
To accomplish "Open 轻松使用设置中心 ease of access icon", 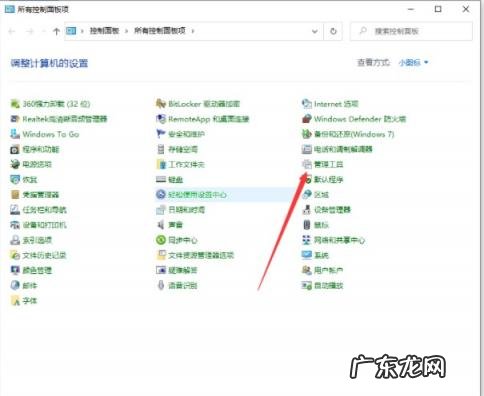I will point(161,194).
